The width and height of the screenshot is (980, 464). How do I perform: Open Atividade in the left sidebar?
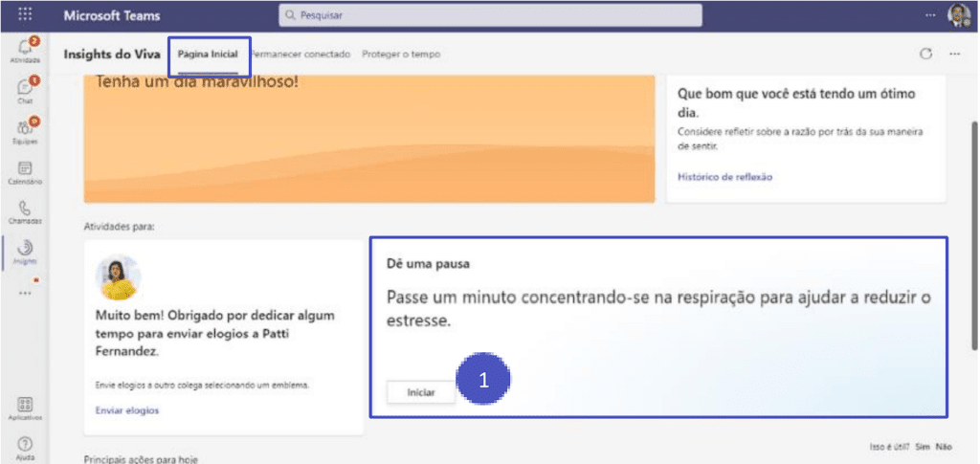25,50
